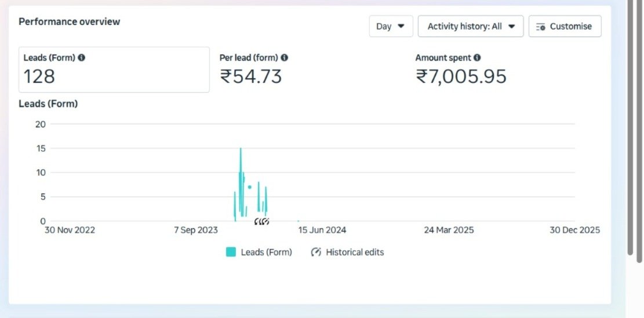The image size is (644, 318).
Task: Toggle Leads (Form) series via legend label
Action: [266, 252]
